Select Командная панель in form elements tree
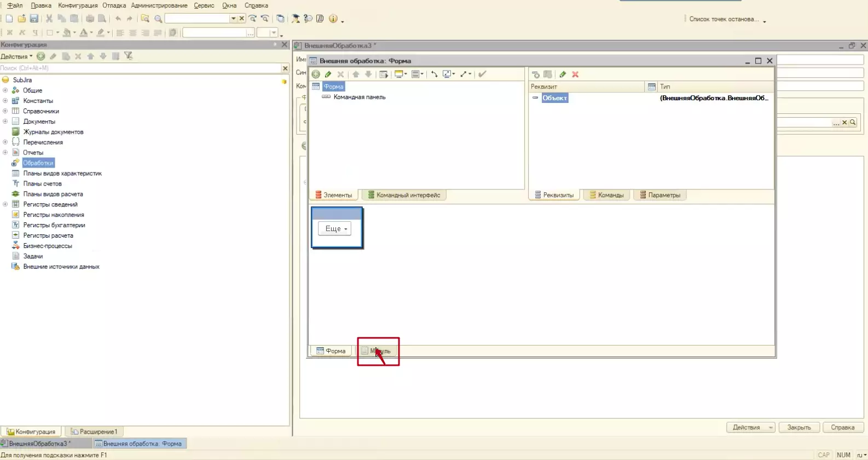 pyautogui.click(x=360, y=97)
